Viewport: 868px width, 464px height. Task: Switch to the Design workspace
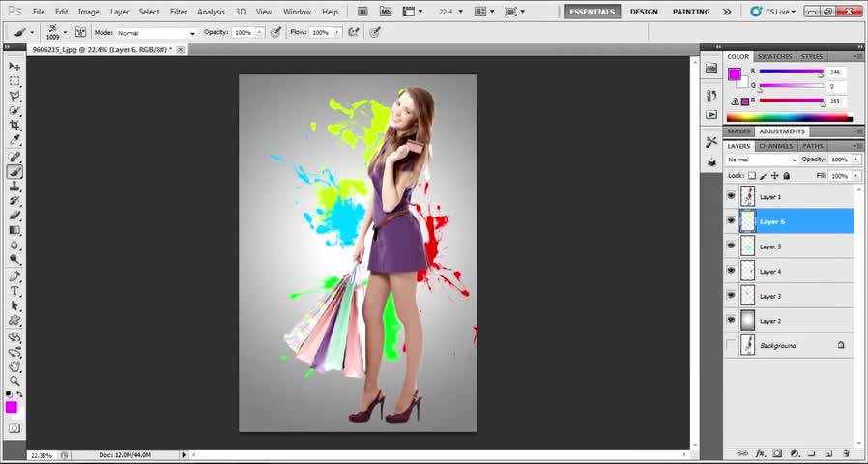click(644, 12)
